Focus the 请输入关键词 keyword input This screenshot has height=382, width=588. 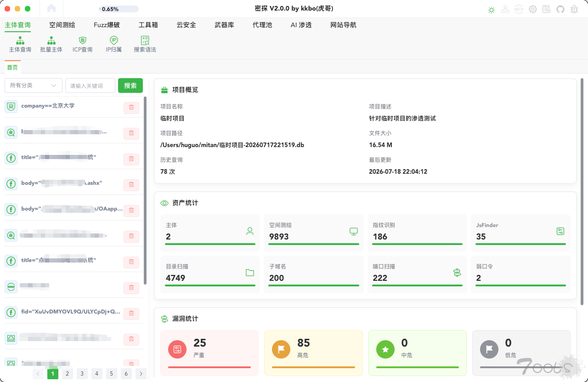90,86
